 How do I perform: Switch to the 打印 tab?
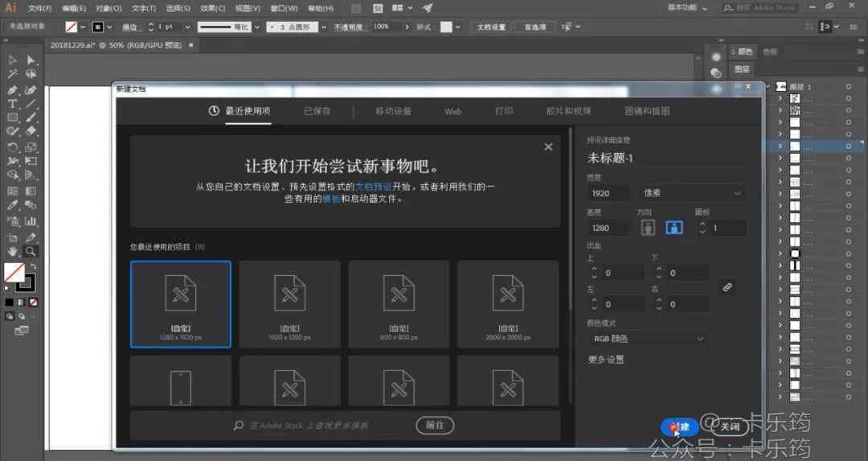[504, 111]
